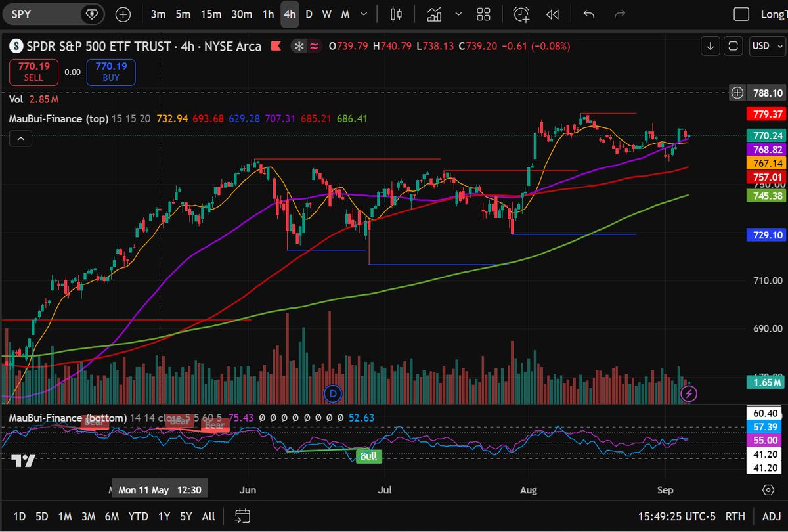Set date range to YTD
This screenshot has width=788, height=532.
coord(138,516)
